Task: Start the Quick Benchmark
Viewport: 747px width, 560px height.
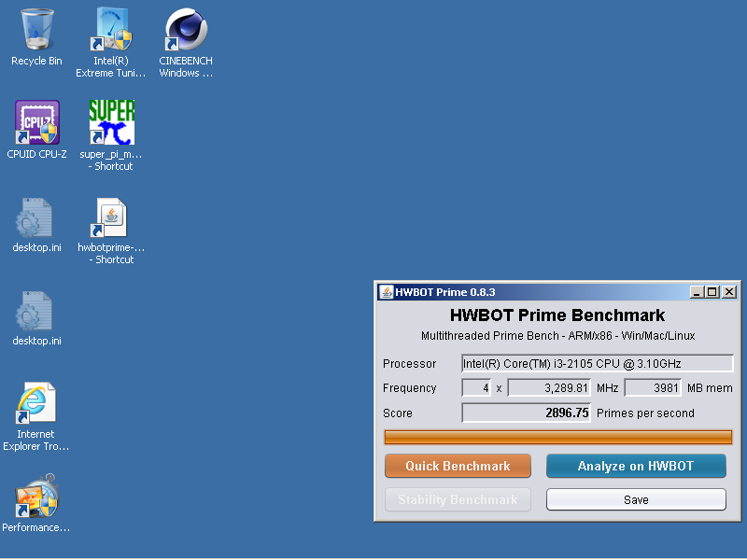Action: [x=458, y=466]
